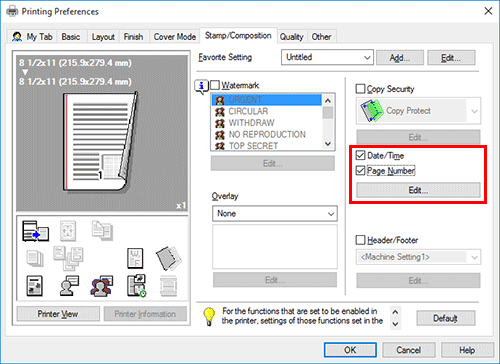This screenshot has width=500, height=364.
Task: Click the Edit button under Page Number
Action: (418, 190)
